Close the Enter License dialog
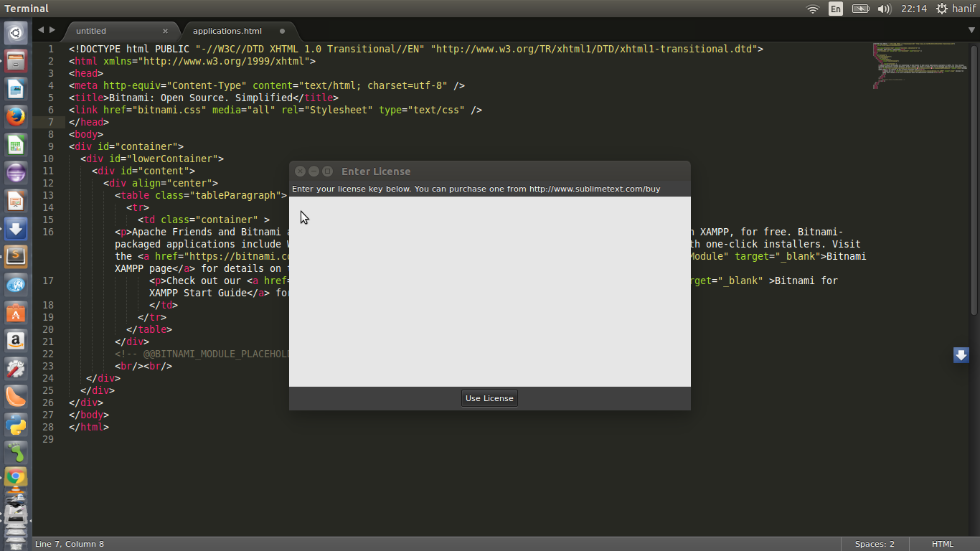980x551 pixels. [301, 171]
